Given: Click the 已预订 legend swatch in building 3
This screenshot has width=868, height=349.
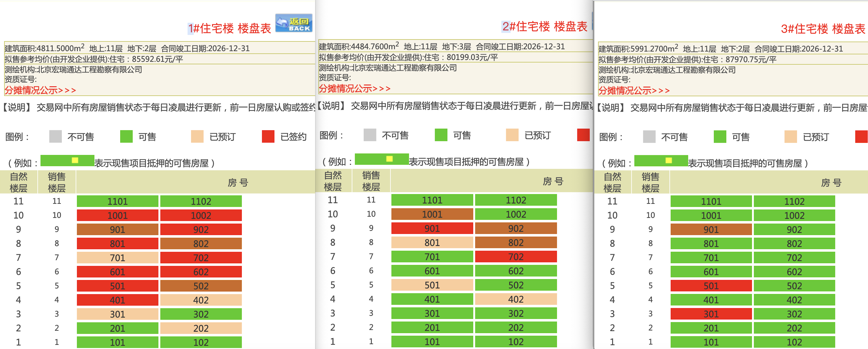Looking at the screenshot, I should (791, 137).
